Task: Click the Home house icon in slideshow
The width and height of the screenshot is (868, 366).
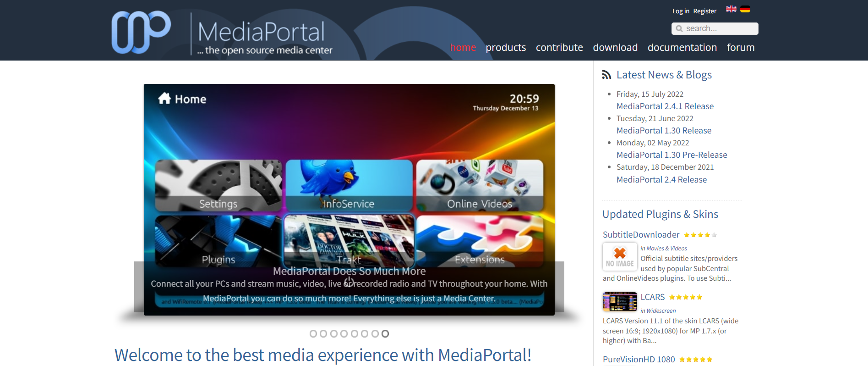Action: [164, 99]
